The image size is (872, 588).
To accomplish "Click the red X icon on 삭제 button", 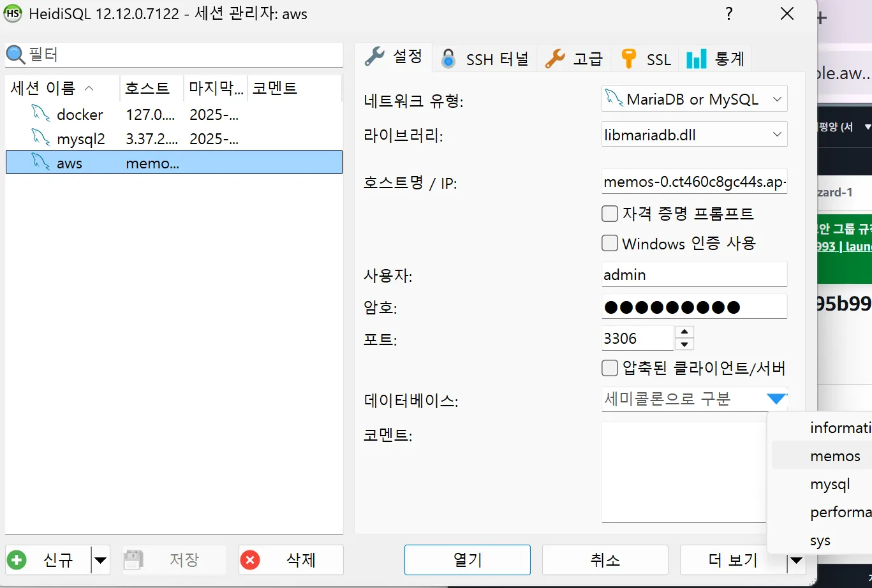I will [x=250, y=561].
